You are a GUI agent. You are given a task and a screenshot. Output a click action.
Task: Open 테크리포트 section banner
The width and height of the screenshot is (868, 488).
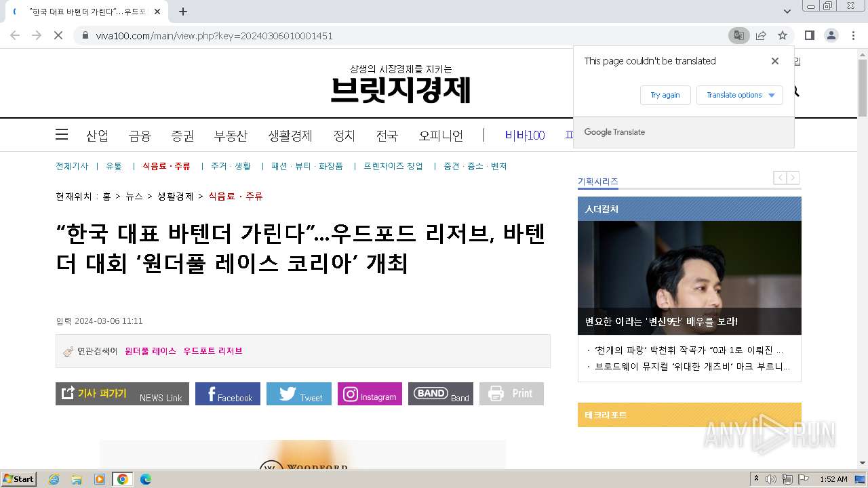tap(690, 415)
